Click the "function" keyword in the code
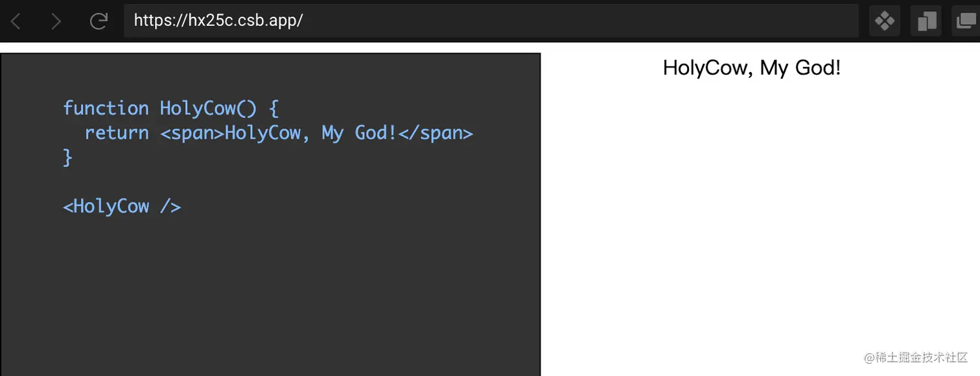This screenshot has height=376, width=980. (106, 108)
